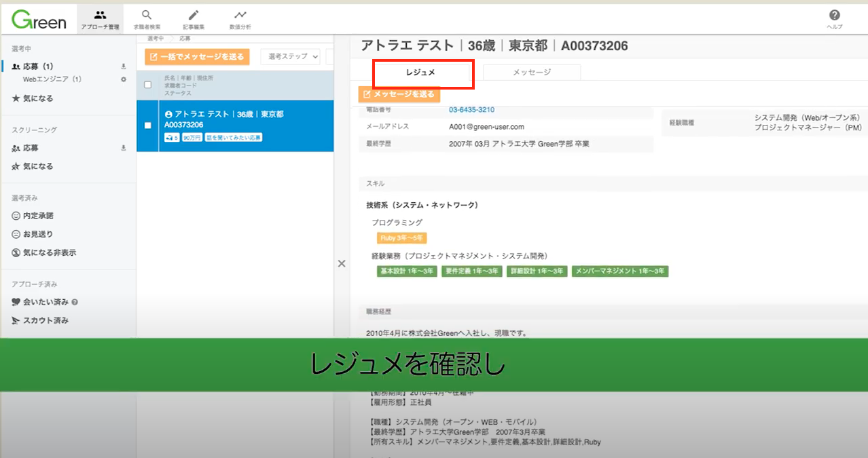Click the Green logo
The image size is (868, 458).
point(39,20)
